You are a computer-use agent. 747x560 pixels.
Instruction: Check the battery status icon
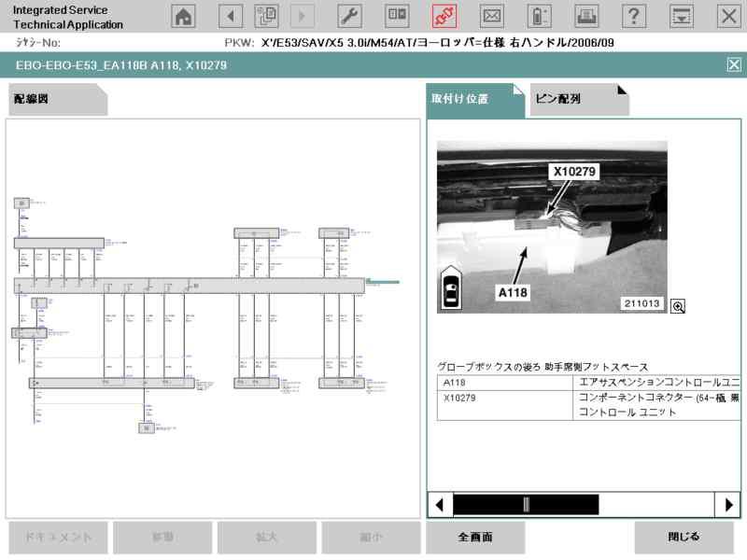coord(539,16)
